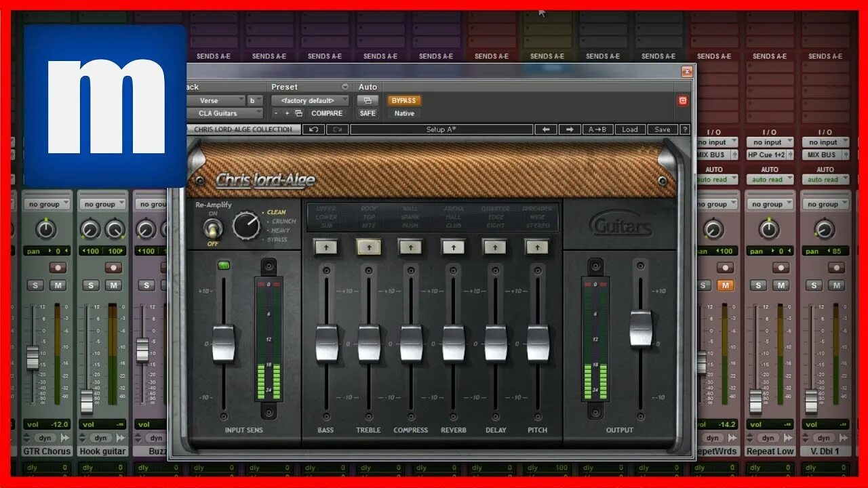Image resolution: width=868 pixels, height=488 pixels.
Task: Click the pan knob on GTR Chorus track
Action: [45, 229]
